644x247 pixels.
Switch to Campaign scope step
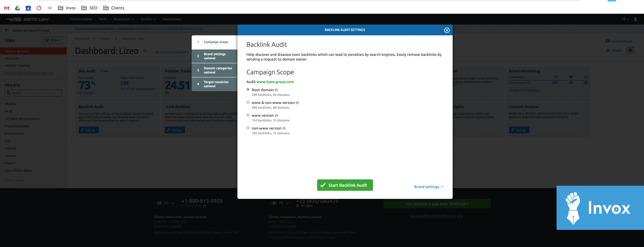pyautogui.click(x=215, y=42)
